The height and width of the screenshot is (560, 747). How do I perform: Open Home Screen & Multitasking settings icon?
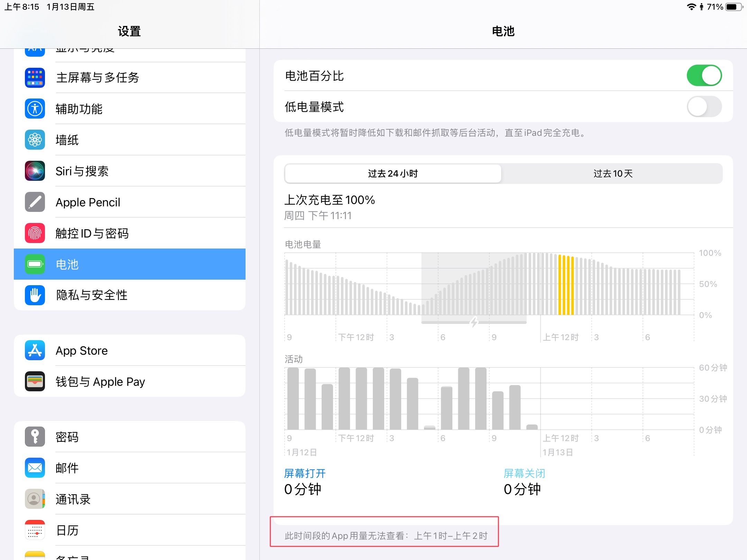35,77
